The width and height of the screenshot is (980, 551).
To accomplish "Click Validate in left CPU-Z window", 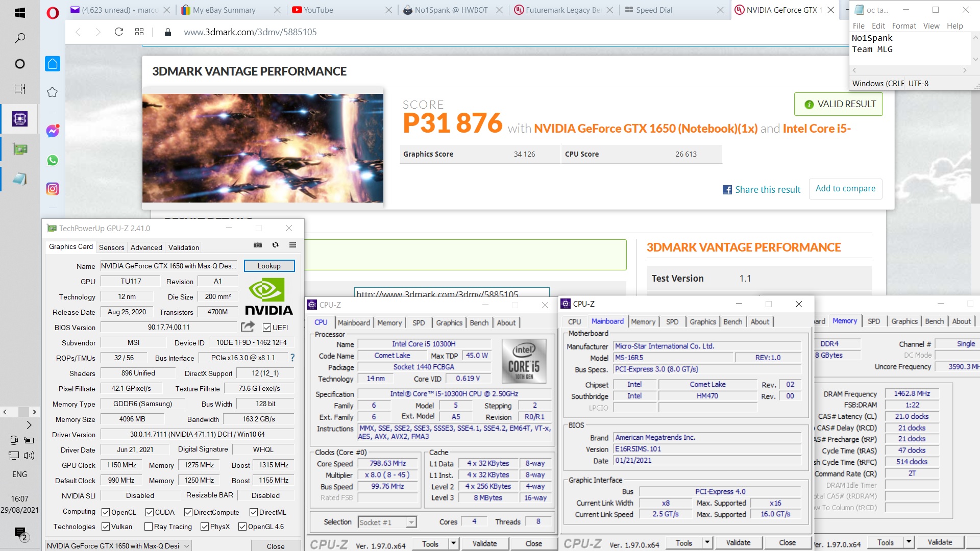I will [484, 543].
